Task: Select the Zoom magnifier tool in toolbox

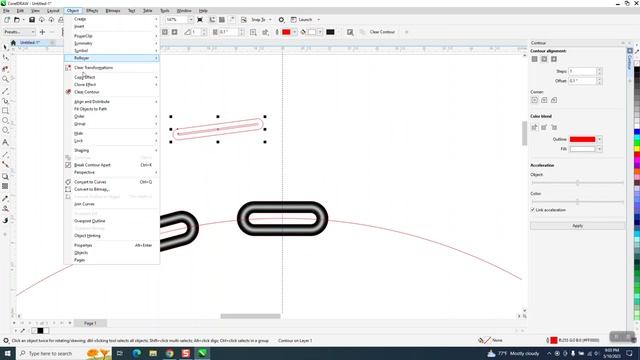Action: click(5, 79)
